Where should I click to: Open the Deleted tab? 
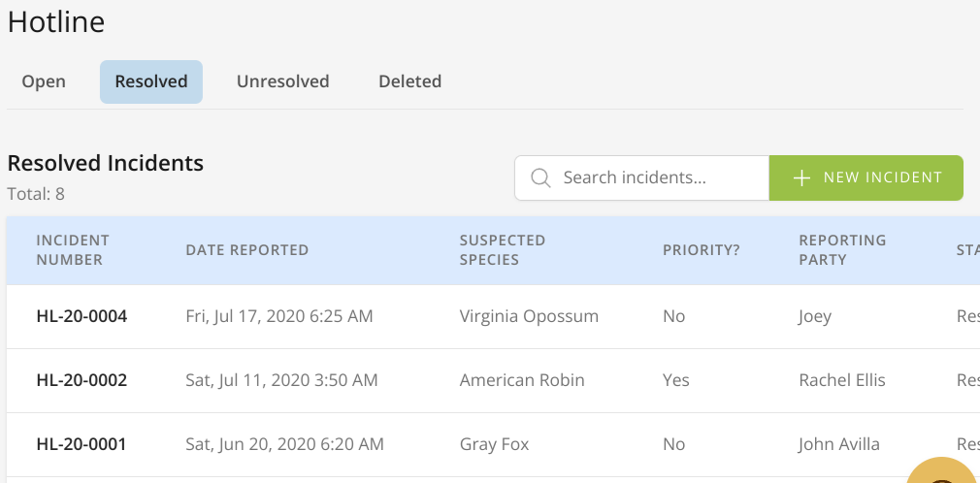pos(409,81)
